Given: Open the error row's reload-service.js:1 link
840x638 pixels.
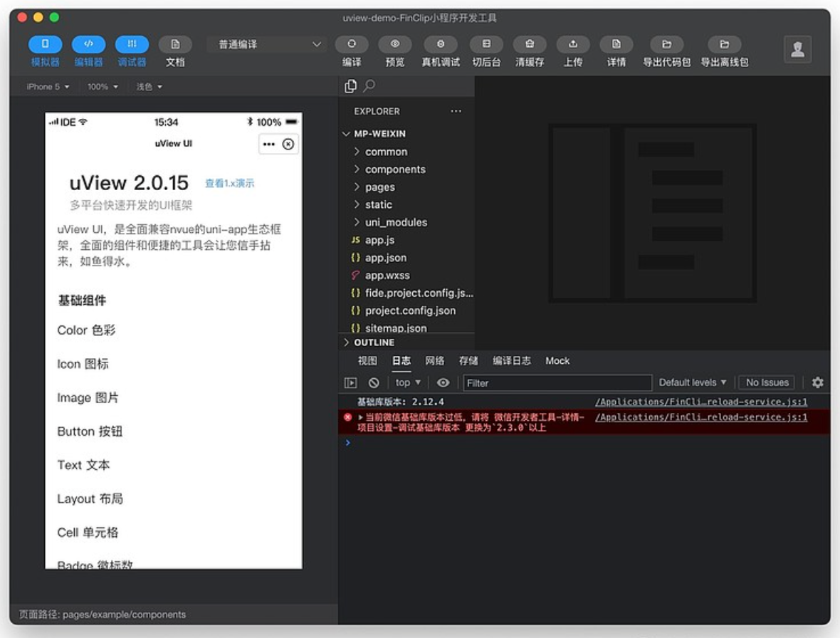Looking at the screenshot, I should click(x=701, y=417).
